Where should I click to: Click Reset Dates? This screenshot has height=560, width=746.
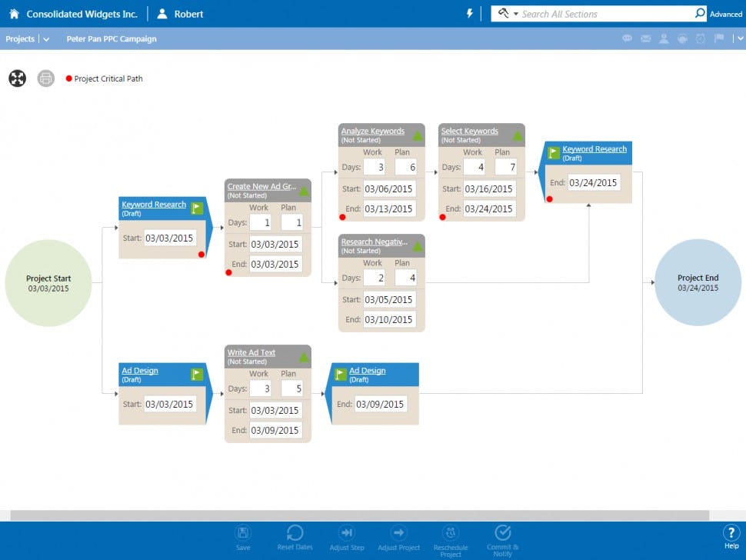coord(295,538)
